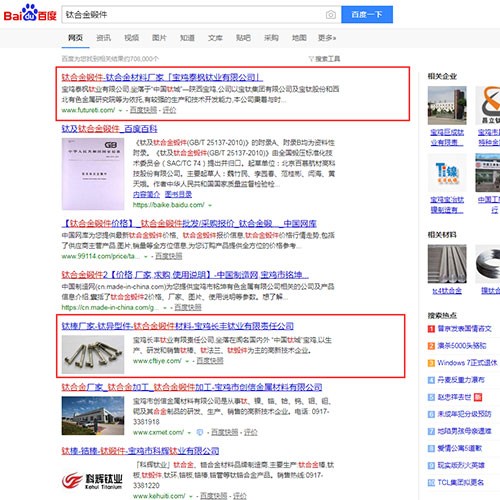Open hot search 丹霞反重力瀑布
The height and width of the screenshot is (500, 500).
pyautogui.click(x=461, y=380)
